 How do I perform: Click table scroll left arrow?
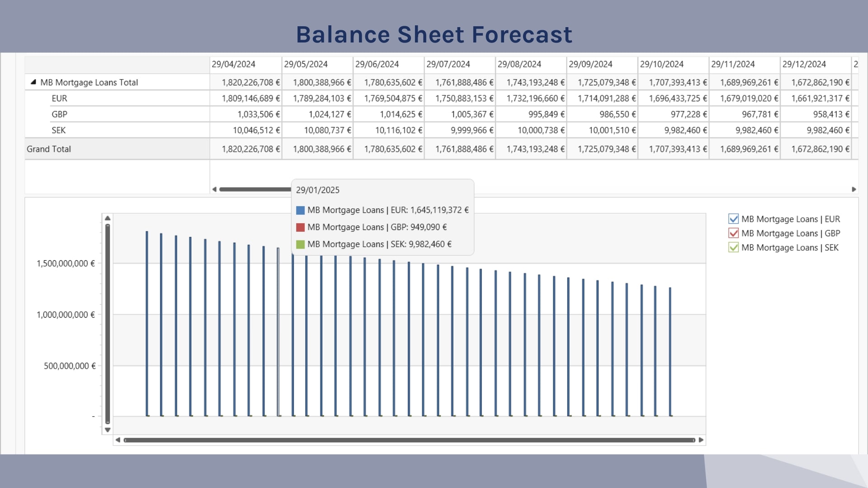click(x=214, y=189)
